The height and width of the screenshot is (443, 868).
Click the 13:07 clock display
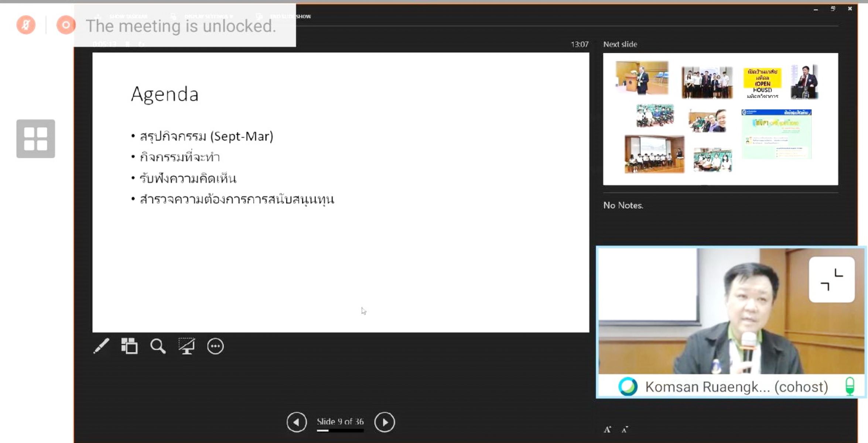580,44
